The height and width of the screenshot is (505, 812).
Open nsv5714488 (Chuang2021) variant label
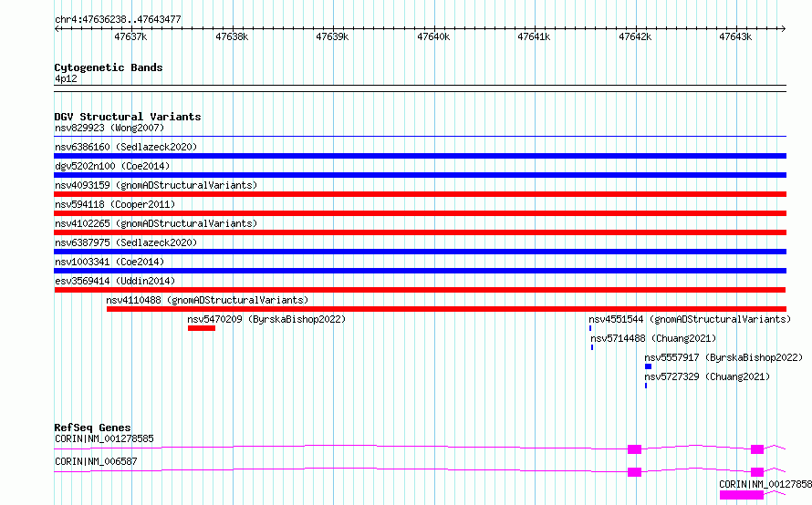coord(653,338)
